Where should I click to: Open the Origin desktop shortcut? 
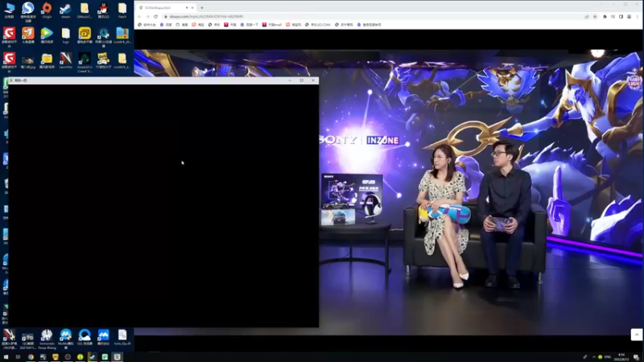click(47, 10)
